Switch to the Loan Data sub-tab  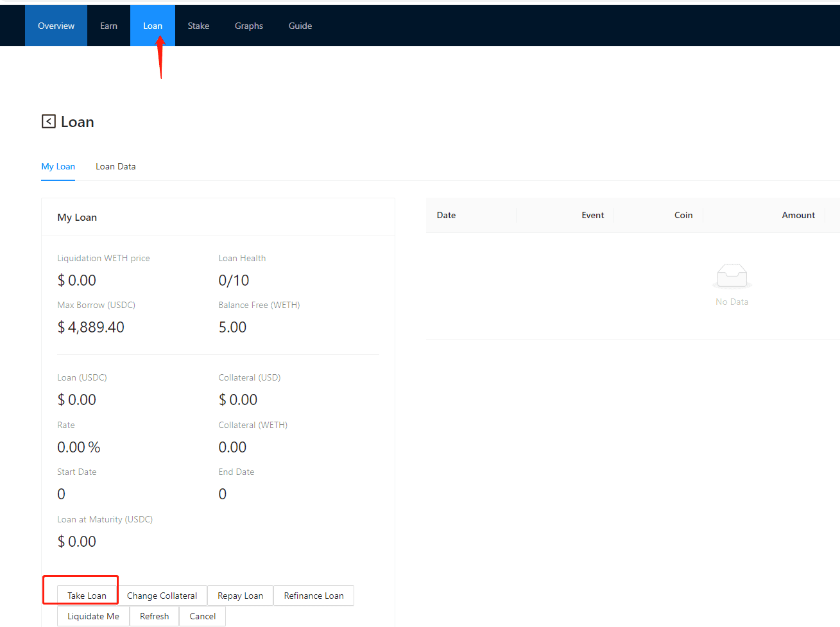pos(116,166)
